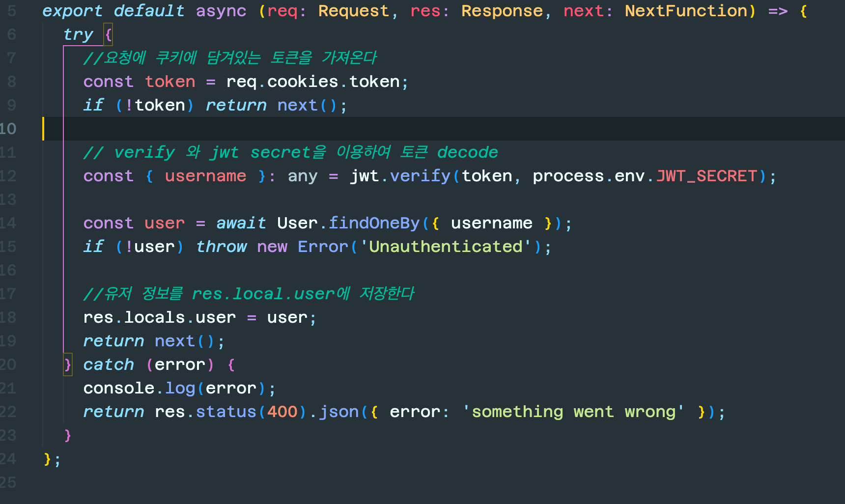The width and height of the screenshot is (845, 504).
Task: Click the 'try' keyword on line 6
Action: pos(78,34)
